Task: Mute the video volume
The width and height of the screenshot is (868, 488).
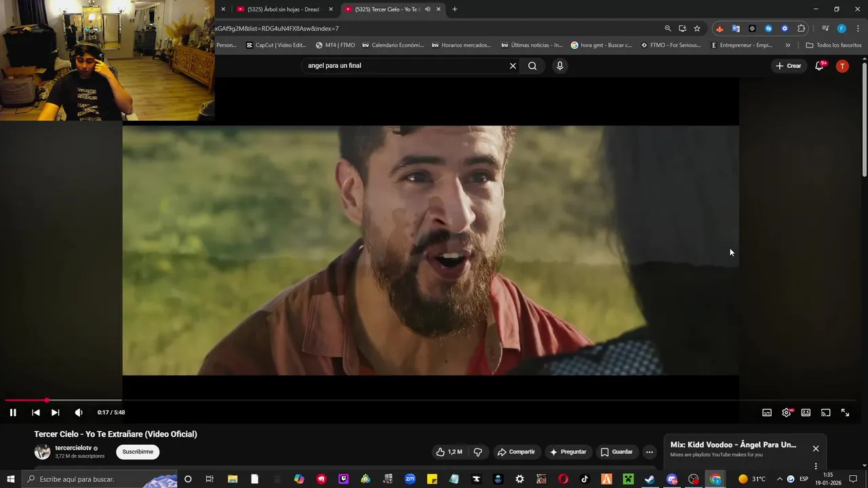Action: click(79, 412)
